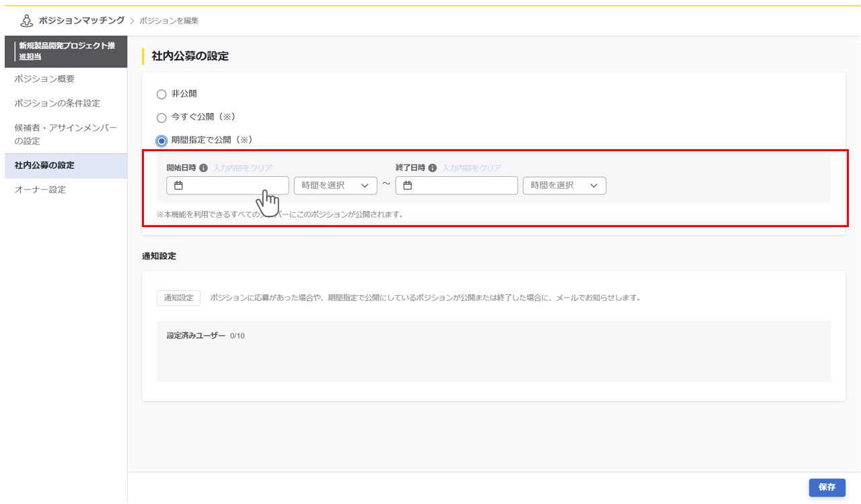
Task: Click the 通知設定 notification settings button
Action: pyautogui.click(x=178, y=298)
